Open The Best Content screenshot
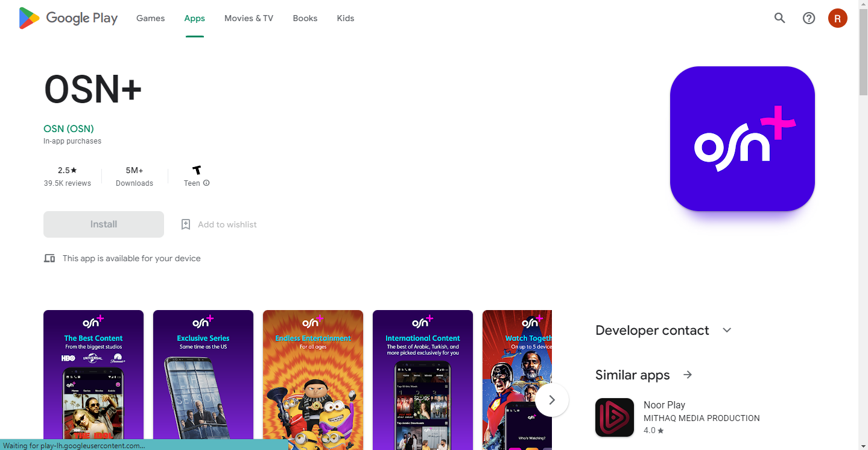 coord(93,380)
